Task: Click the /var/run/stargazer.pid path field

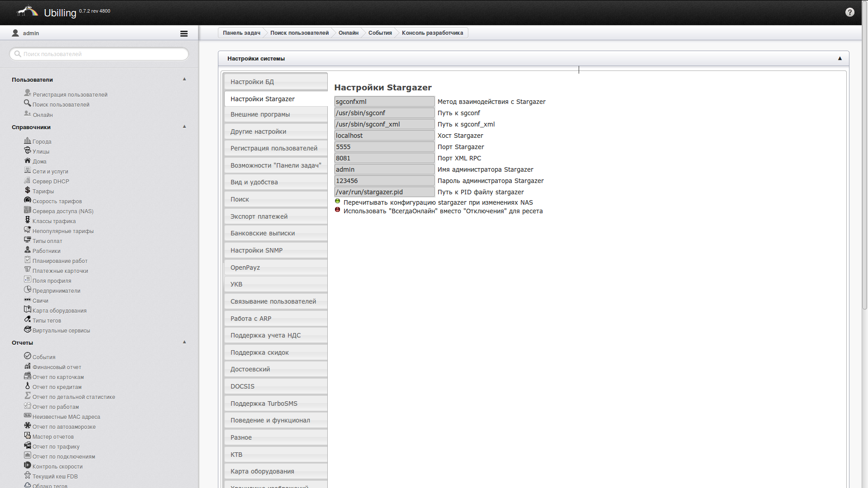Action: click(x=384, y=192)
